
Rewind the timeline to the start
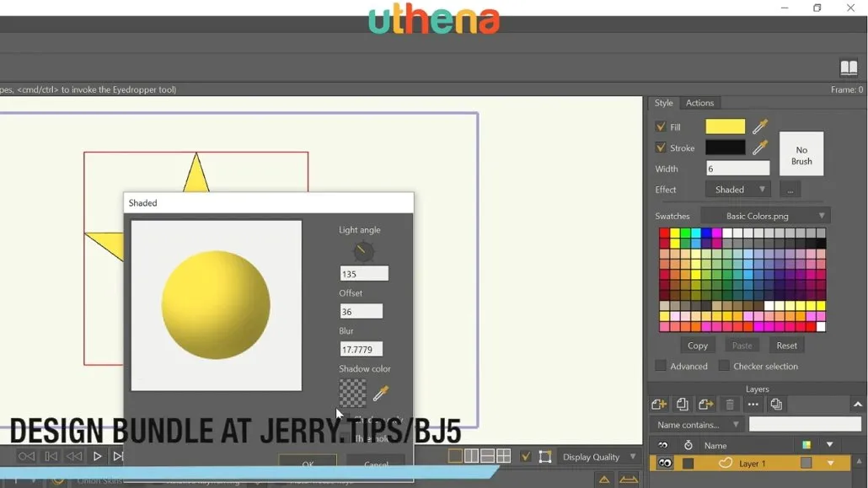(27, 456)
